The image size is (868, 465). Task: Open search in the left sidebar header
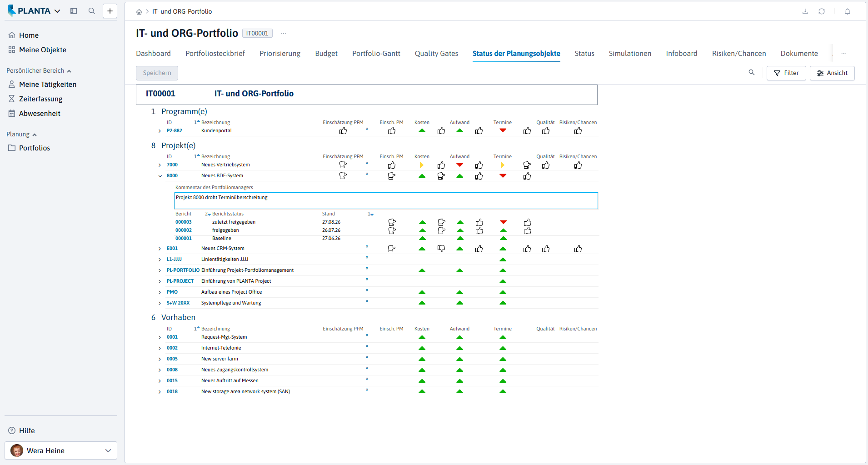92,11
